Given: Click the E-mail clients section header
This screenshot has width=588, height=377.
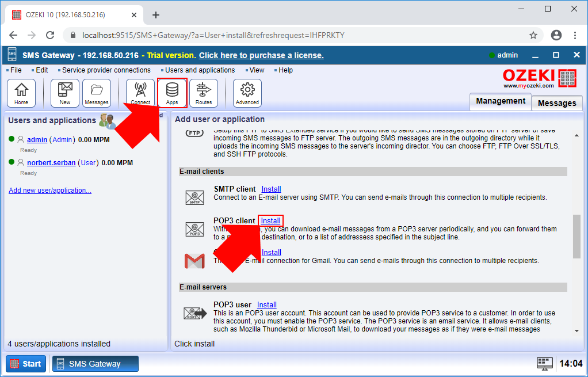Looking at the screenshot, I should point(373,172).
